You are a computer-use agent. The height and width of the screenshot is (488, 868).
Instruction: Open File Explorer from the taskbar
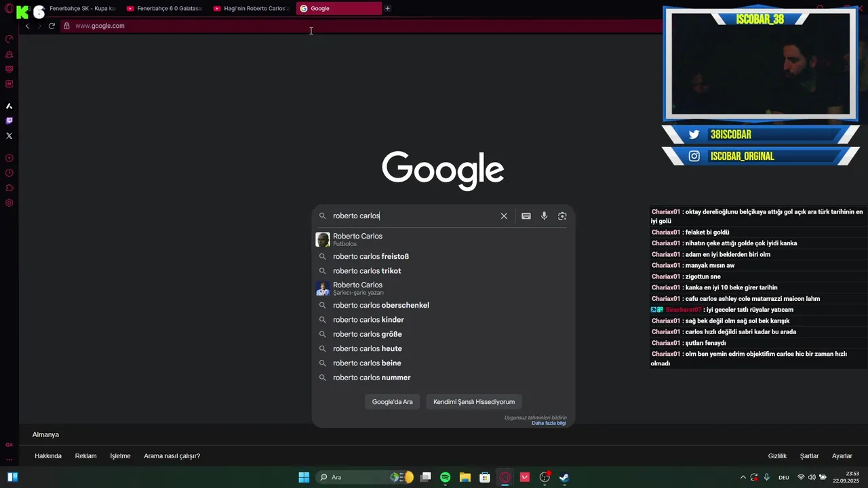(465, 477)
